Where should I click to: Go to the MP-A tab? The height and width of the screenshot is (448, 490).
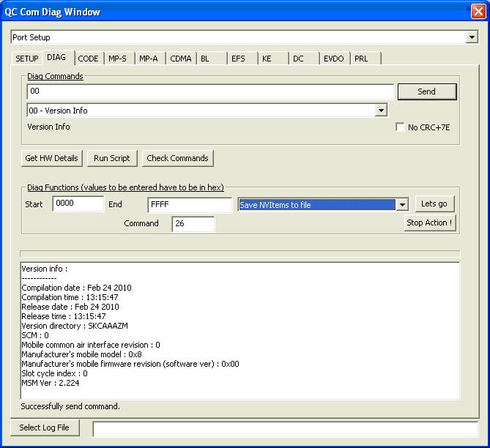tap(149, 59)
